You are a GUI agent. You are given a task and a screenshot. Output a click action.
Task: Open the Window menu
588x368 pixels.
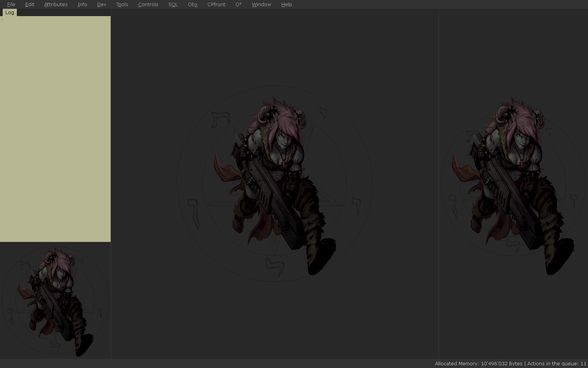point(261,5)
